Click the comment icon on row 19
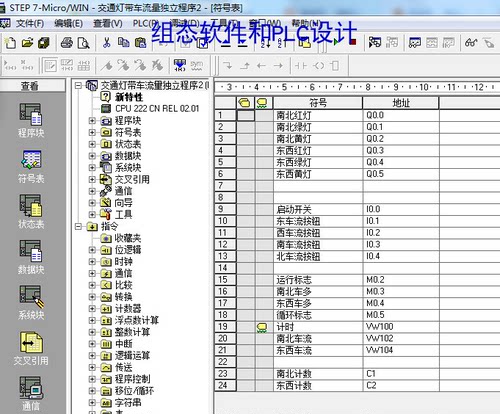 [x=262, y=327]
